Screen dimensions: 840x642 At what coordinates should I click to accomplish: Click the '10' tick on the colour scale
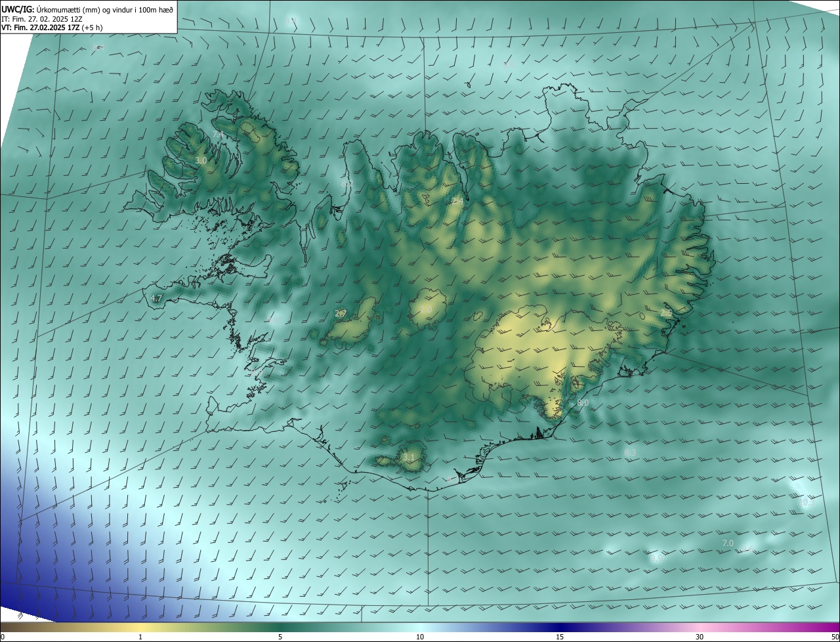[420, 637]
